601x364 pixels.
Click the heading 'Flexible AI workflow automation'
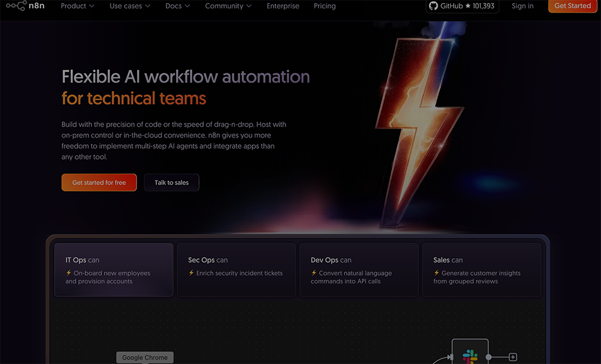[x=186, y=77]
